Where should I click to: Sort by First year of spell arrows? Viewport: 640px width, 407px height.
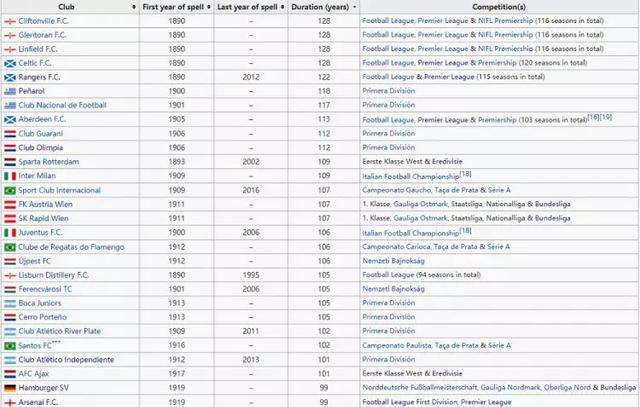(209, 7)
